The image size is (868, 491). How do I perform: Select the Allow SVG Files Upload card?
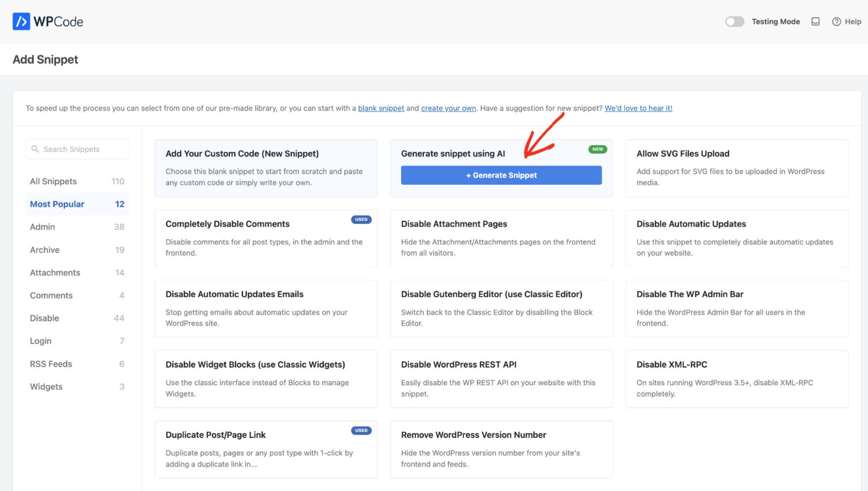(x=737, y=168)
